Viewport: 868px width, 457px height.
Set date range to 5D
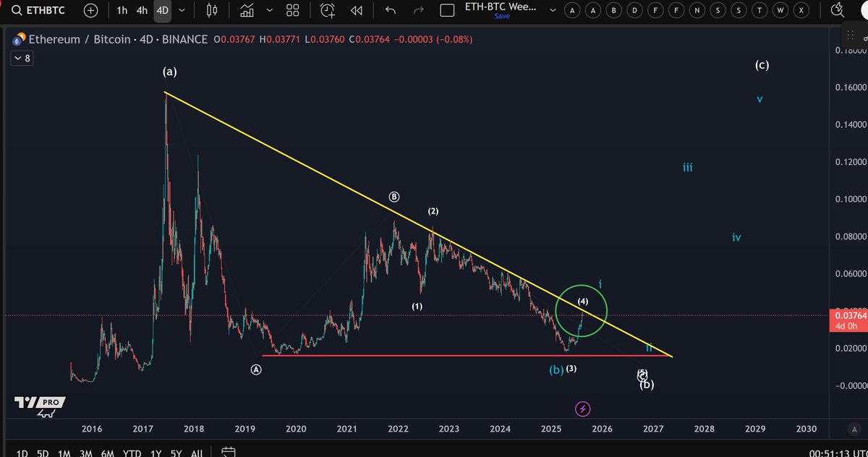click(x=43, y=453)
